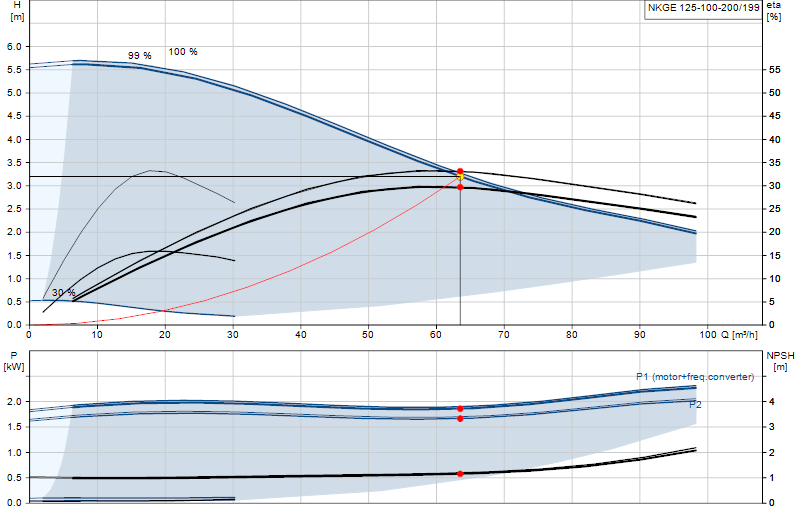The image size is (800, 520).
Task: Click the 'P2' power curve label
Action: [695, 405]
